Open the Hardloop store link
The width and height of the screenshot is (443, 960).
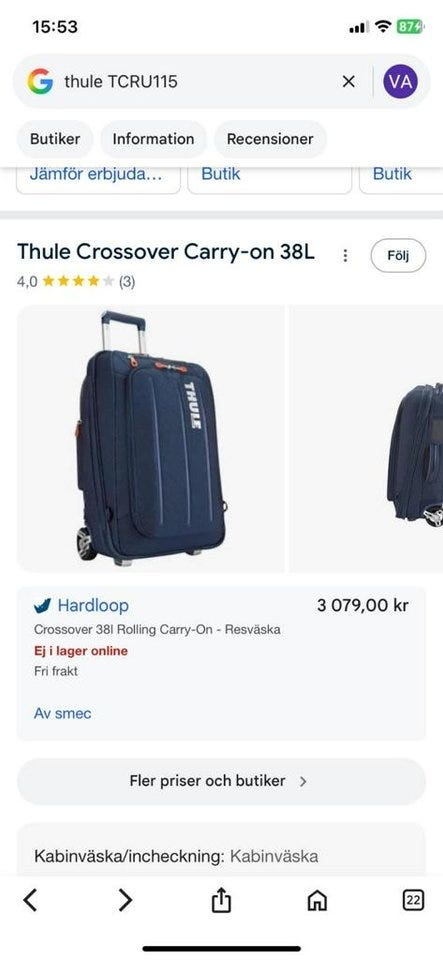(x=93, y=606)
